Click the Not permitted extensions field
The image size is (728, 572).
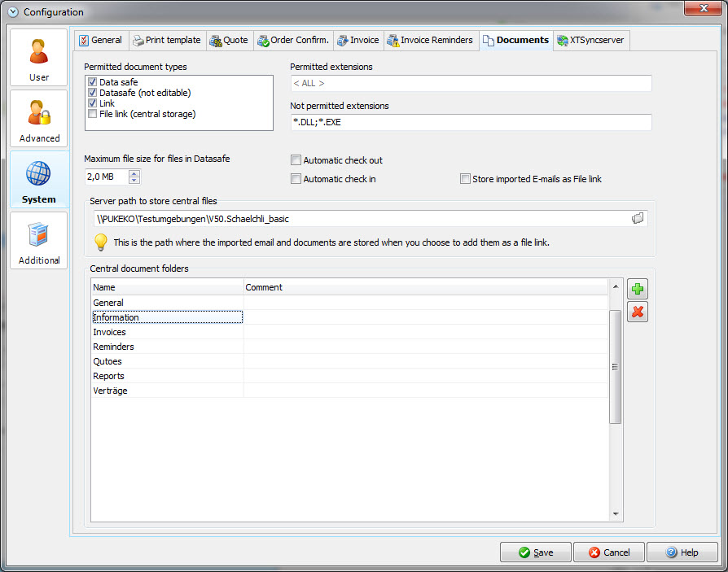471,122
